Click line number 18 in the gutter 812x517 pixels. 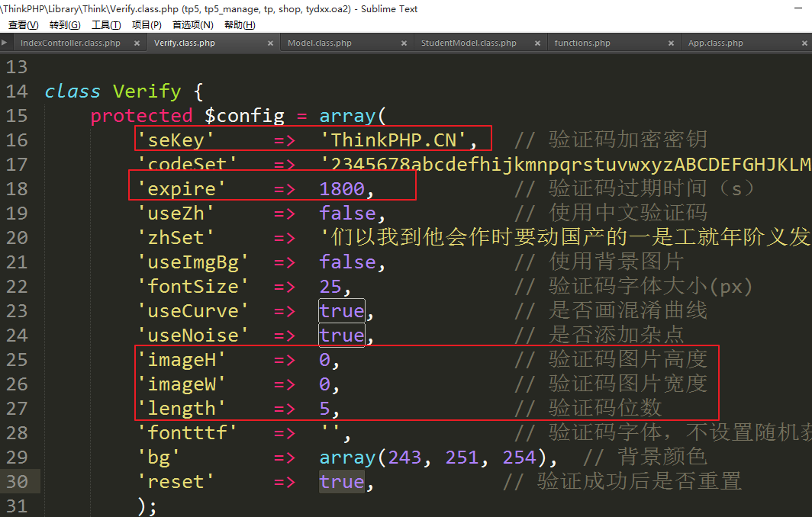(x=16, y=189)
